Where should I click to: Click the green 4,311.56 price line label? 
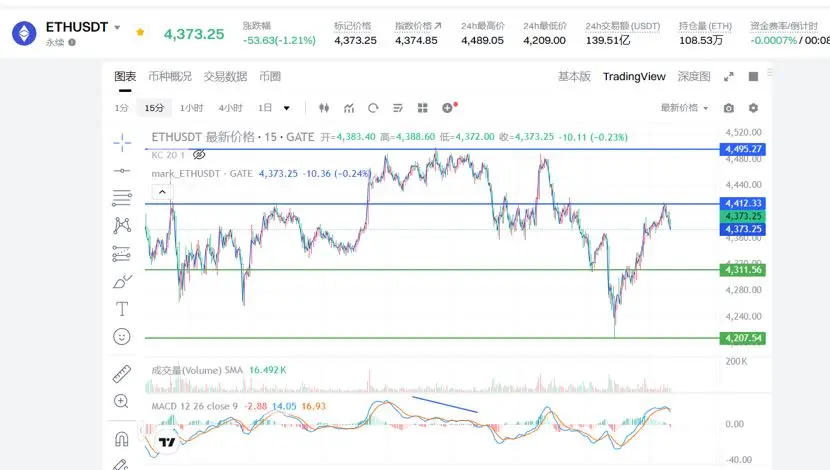click(743, 270)
